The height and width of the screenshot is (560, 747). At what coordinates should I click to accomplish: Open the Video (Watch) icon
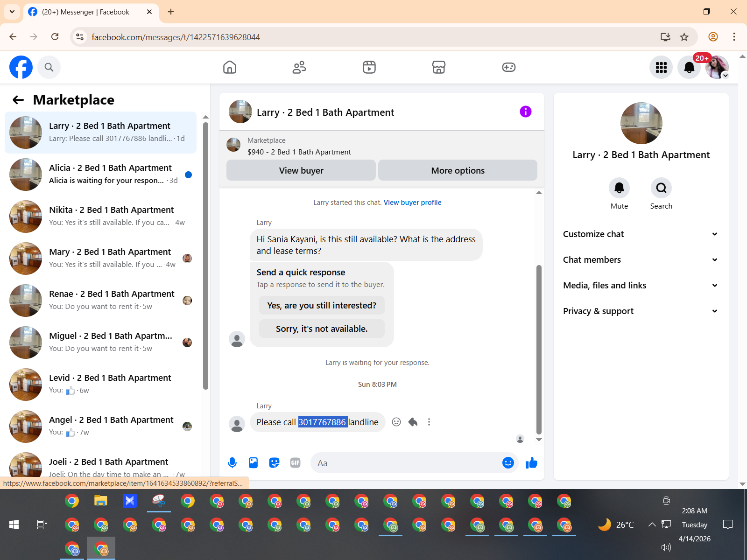[369, 67]
